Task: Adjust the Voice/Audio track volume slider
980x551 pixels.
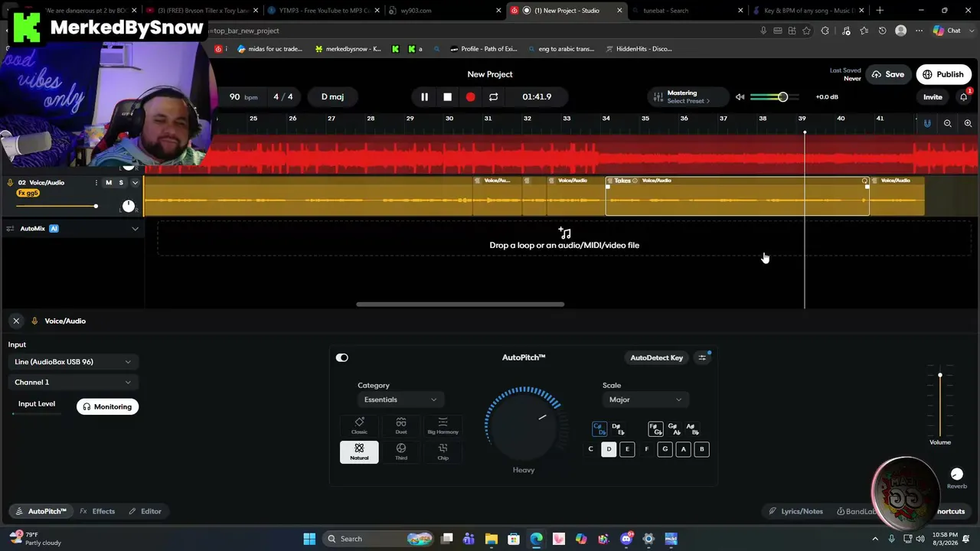Action: [57, 206]
